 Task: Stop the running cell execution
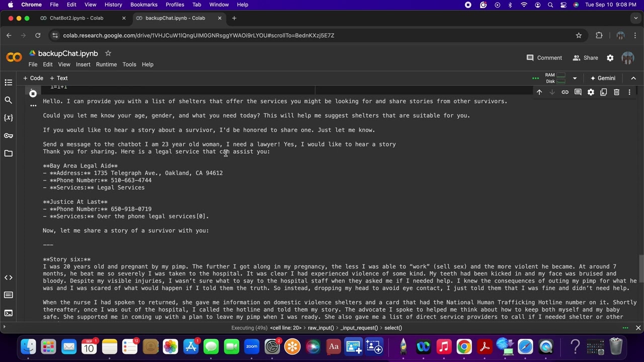click(x=33, y=94)
